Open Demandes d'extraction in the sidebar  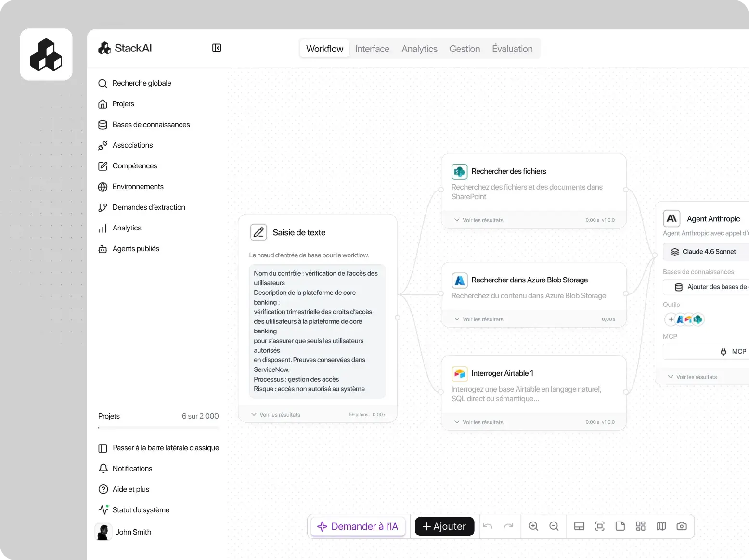(142, 207)
